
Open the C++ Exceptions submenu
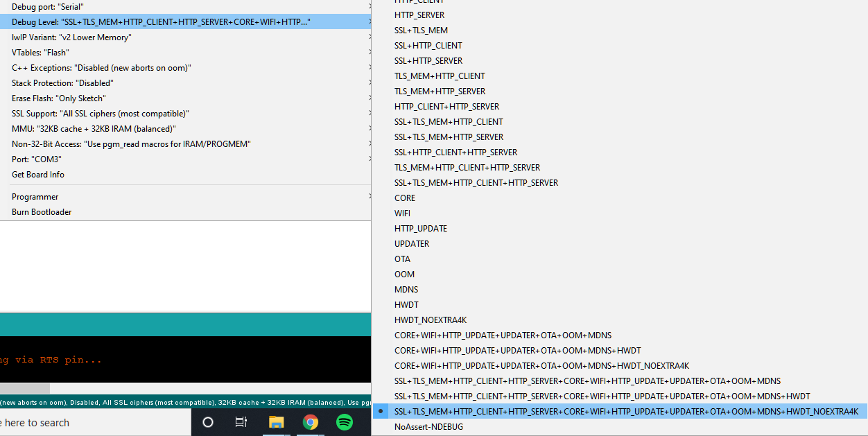[186, 68]
